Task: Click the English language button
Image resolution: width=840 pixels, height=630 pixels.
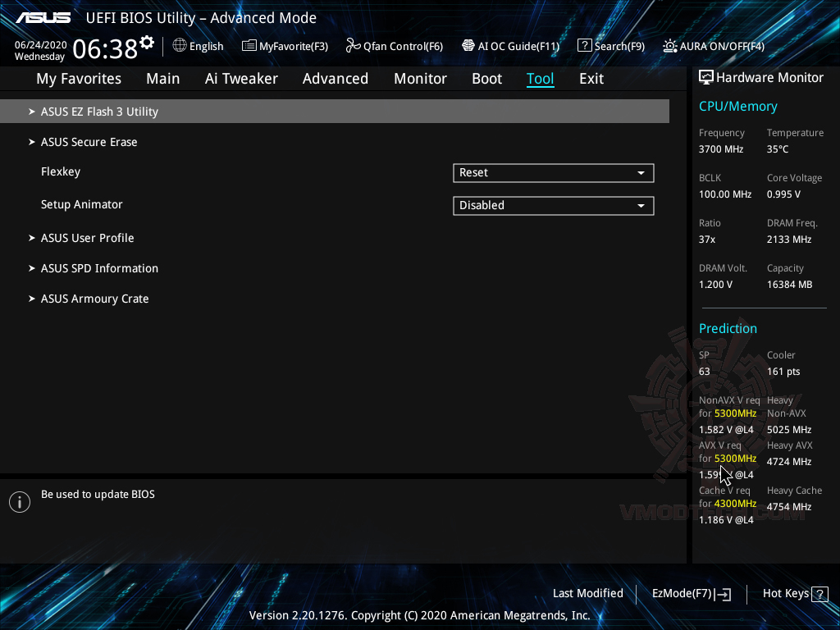Action: [199, 46]
